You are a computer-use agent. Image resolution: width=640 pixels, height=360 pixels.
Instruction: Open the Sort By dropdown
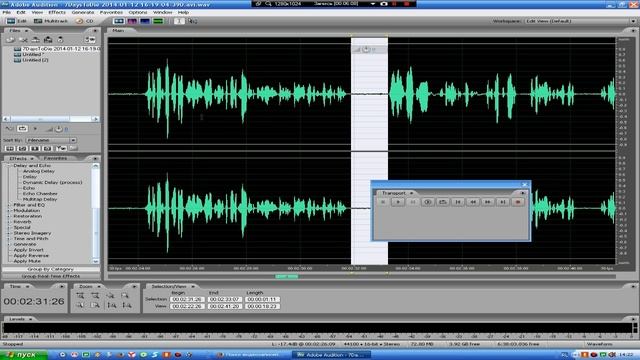[51, 140]
